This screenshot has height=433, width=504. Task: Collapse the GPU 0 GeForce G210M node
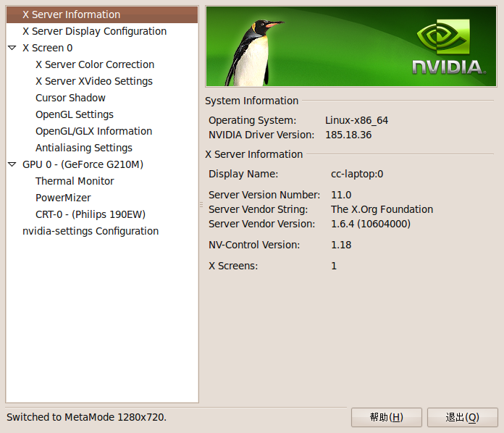[12, 164]
